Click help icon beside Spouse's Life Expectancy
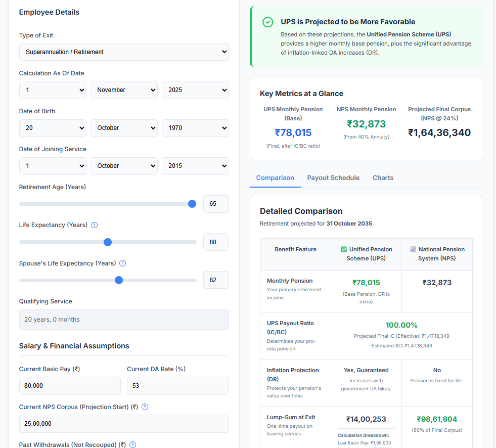Image resolution: width=496 pixels, height=448 pixels. (x=122, y=263)
